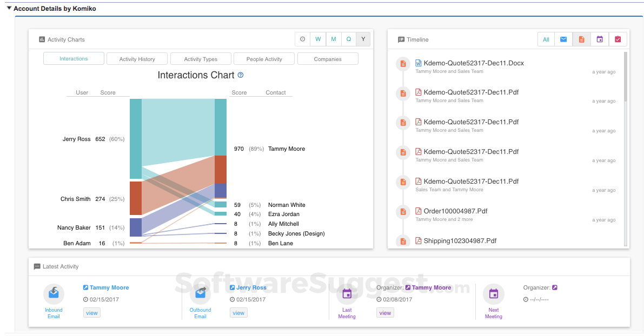This screenshot has width=644, height=336.
Task: Click the Outbound Email icon
Action: pos(200,293)
